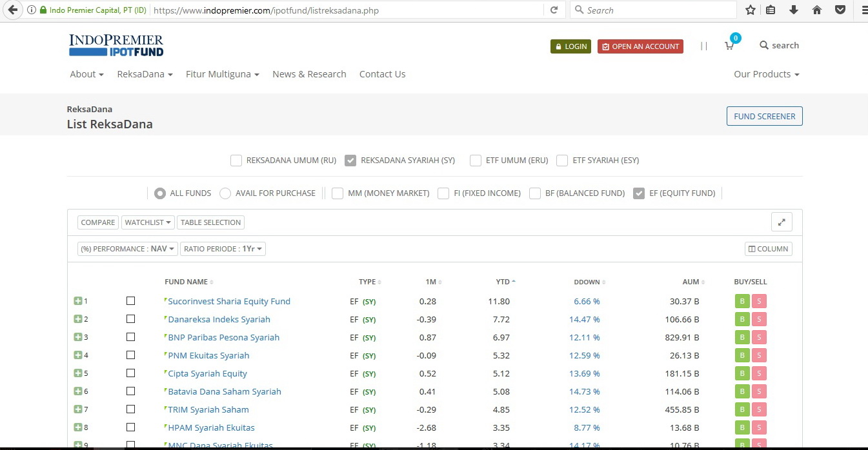Open BNP Paribas Pesona Syariah fund link
The image size is (868, 450).
[223, 337]
